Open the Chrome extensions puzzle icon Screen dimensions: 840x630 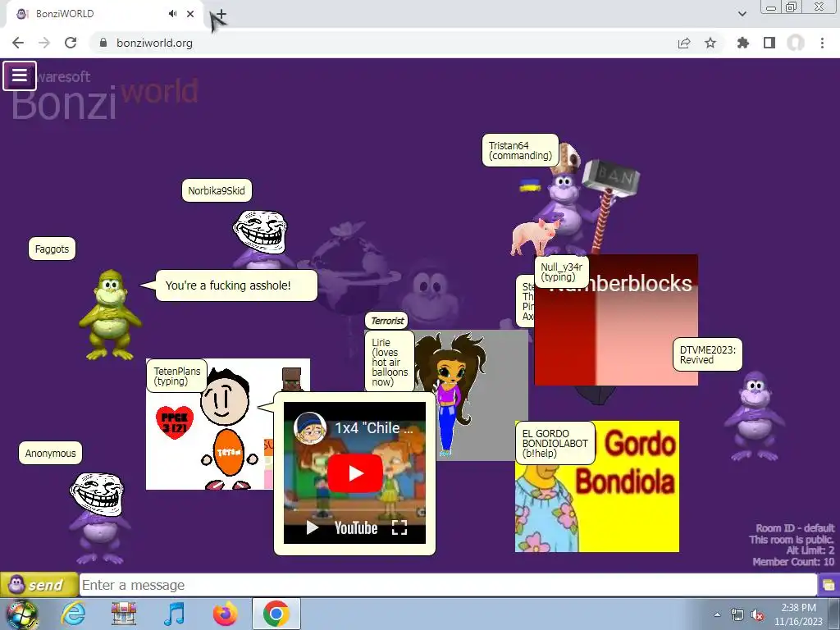(743, 43)
